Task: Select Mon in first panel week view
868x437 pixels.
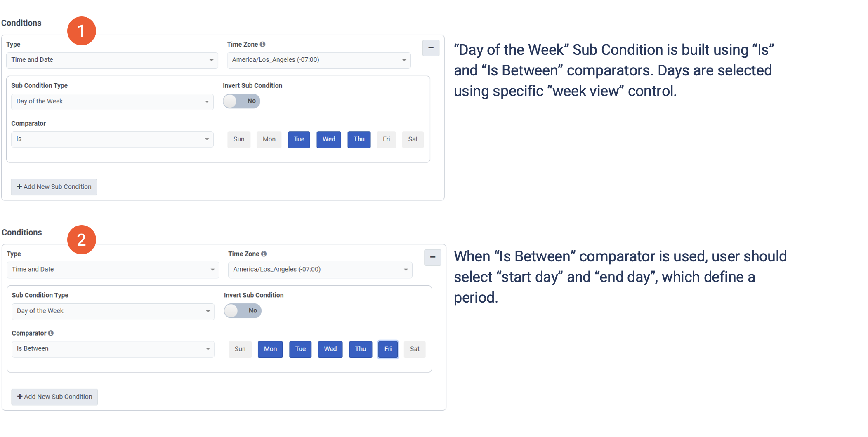Action: click(269, 139)
